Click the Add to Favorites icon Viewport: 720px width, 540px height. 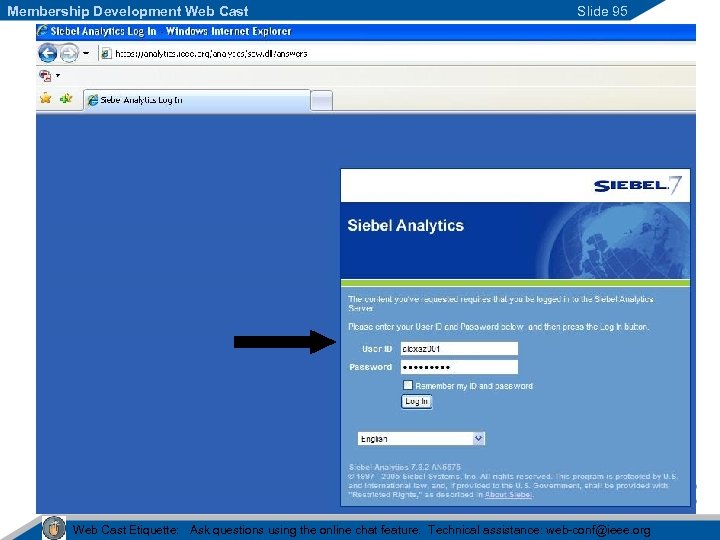[x=66, y=98]
